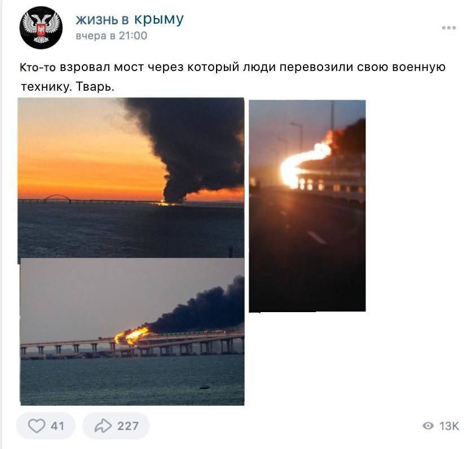The image size is (476, 449).
Task: Open the sunset smoke plume photo
Action: [131, 177]
